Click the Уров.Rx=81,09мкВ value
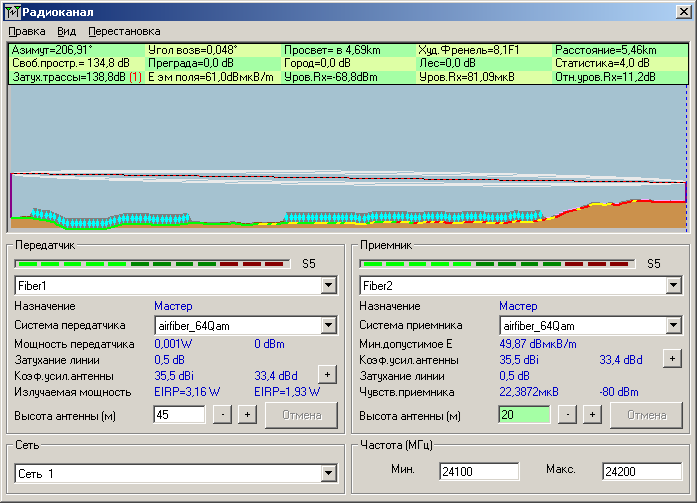 tap(466, 77)
